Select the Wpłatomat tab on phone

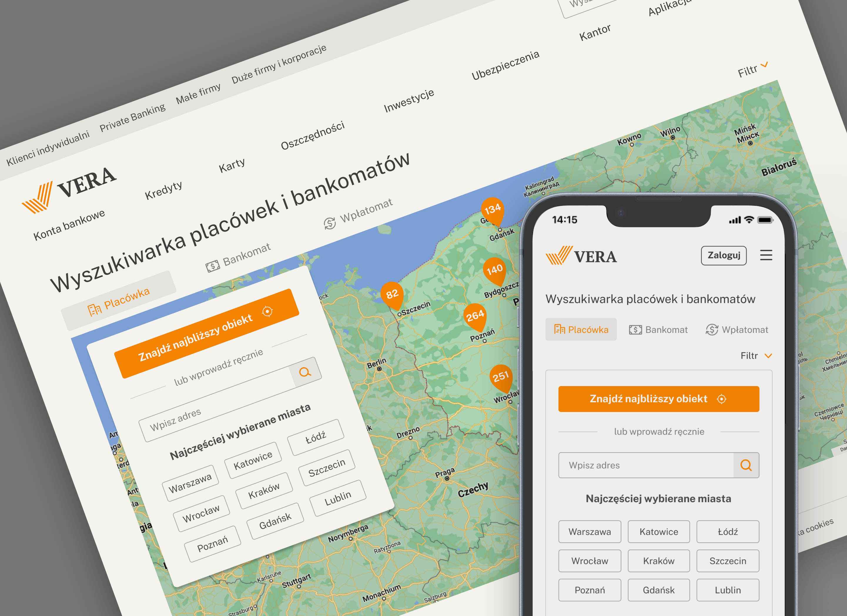736,330
